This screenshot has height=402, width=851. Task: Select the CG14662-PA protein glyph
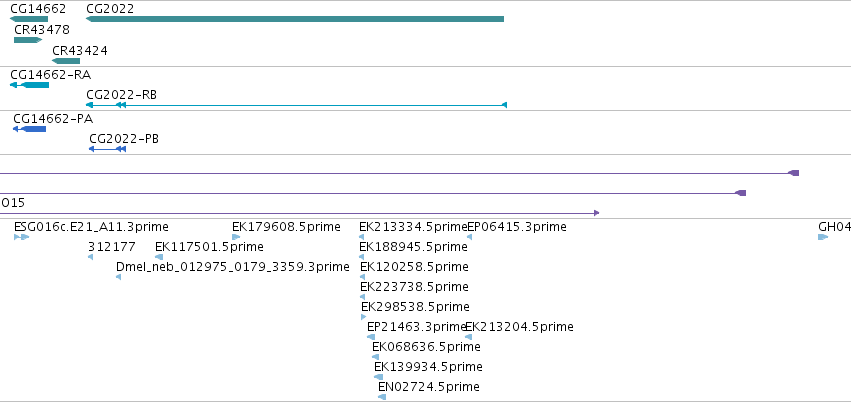point(29,129)
